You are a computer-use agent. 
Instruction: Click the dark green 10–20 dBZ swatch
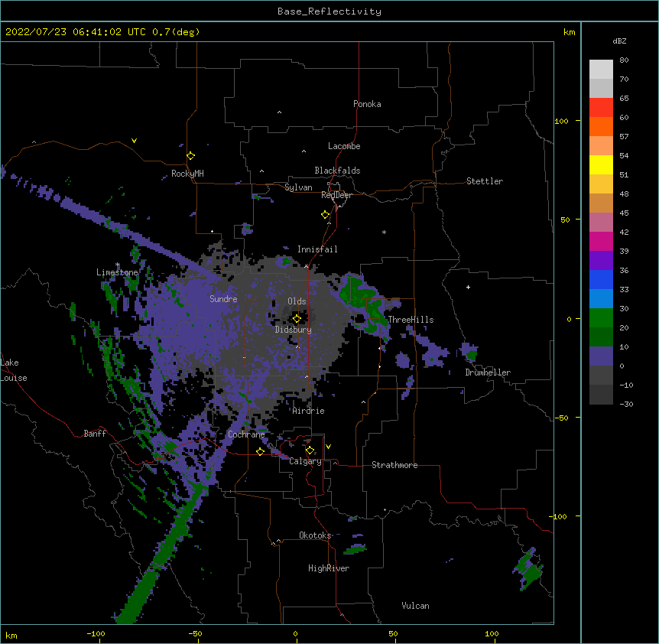coord(601,337)
